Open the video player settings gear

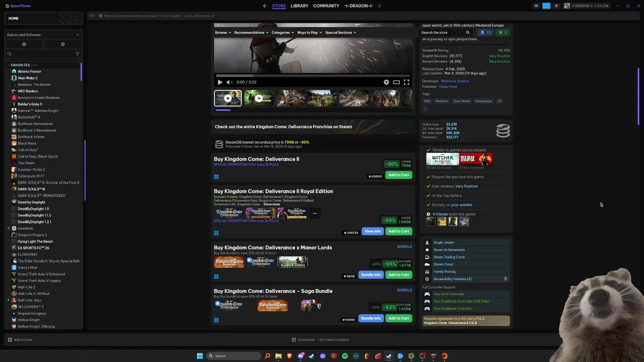pos(386,82)
